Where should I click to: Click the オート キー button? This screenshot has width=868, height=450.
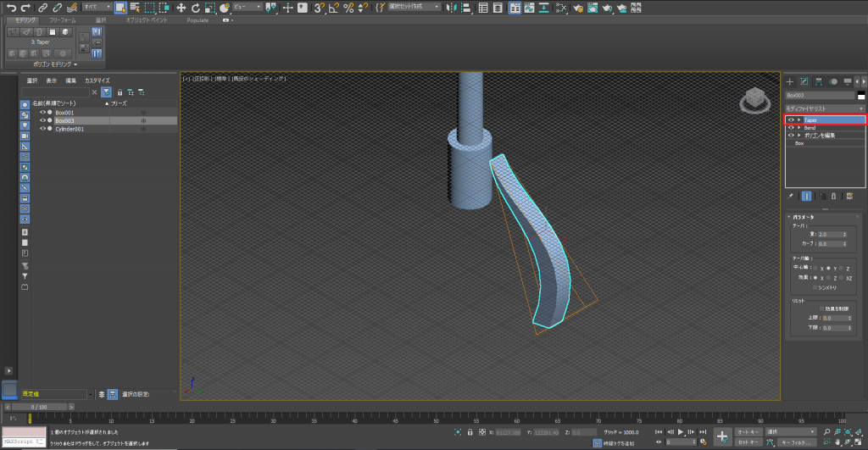[748, 431]
